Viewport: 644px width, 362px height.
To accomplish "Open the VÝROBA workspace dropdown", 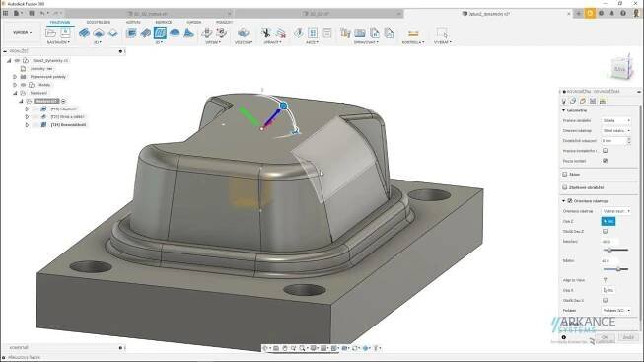I will [x=22, y=32].
